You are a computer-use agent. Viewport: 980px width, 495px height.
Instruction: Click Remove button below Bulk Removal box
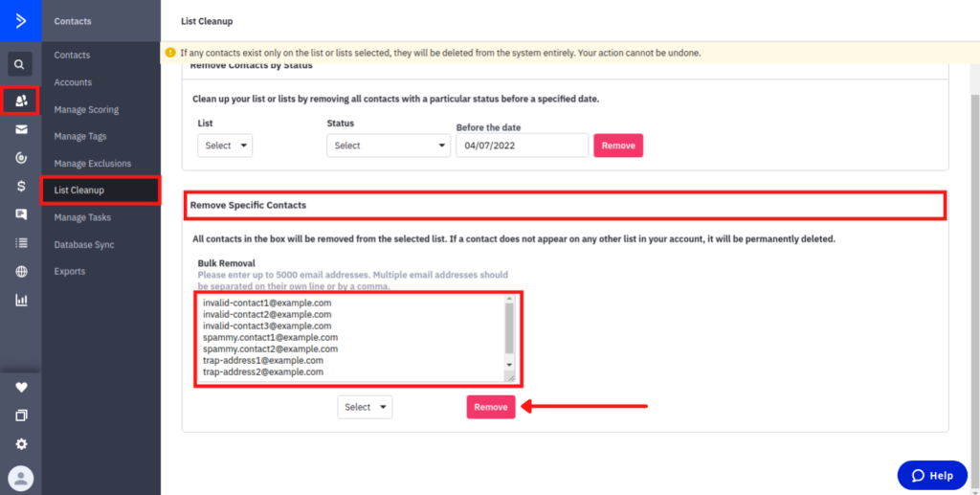[x=491, y=407]
